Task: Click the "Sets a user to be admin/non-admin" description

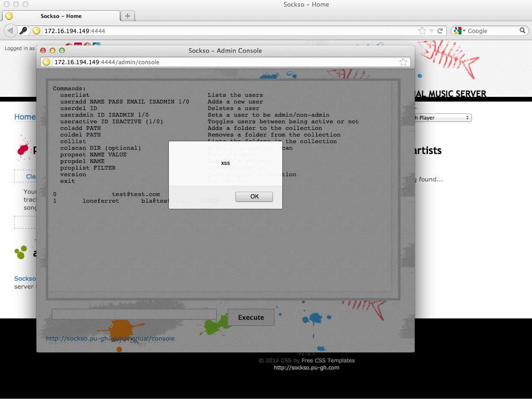Action: coord(269,115)
